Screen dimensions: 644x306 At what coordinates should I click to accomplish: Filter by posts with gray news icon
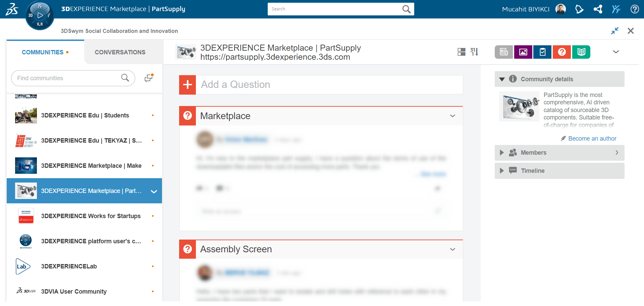pos(504,52)
